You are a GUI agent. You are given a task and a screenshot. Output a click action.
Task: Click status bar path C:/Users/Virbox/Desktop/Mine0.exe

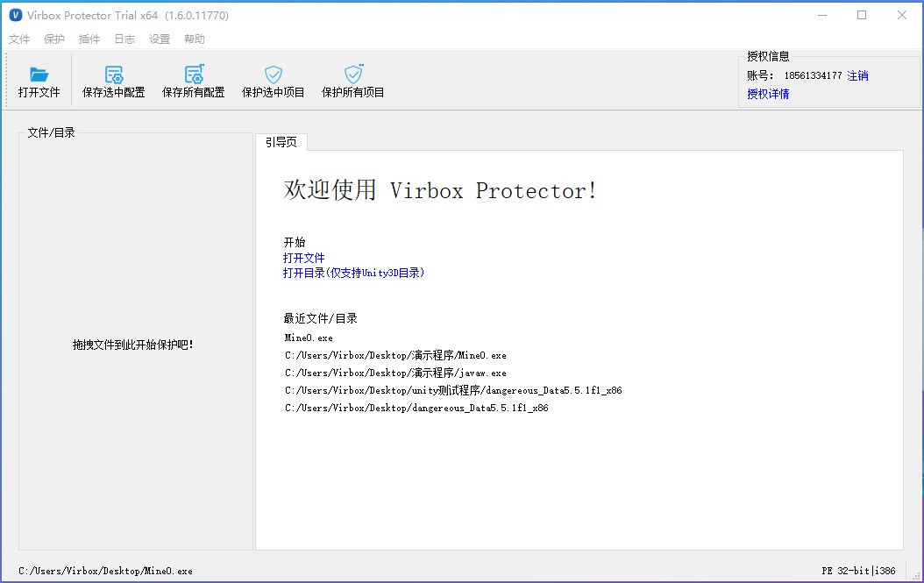(105, 571)
